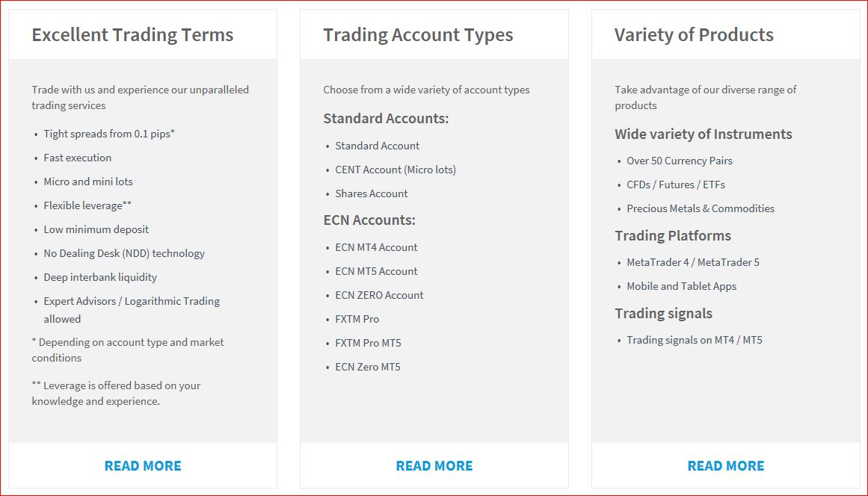
Task: Click the Over 50 Currency Pairs item
Action: click(x=680, y=161)
